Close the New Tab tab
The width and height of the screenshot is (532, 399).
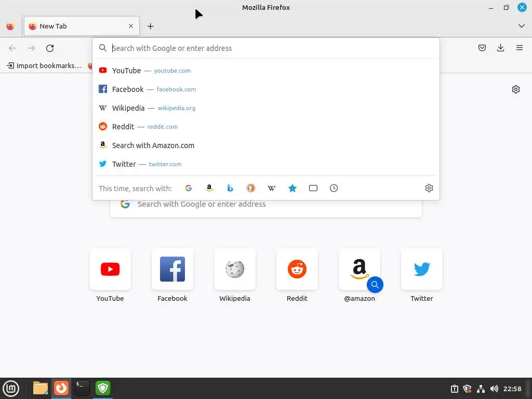point(131,26)
